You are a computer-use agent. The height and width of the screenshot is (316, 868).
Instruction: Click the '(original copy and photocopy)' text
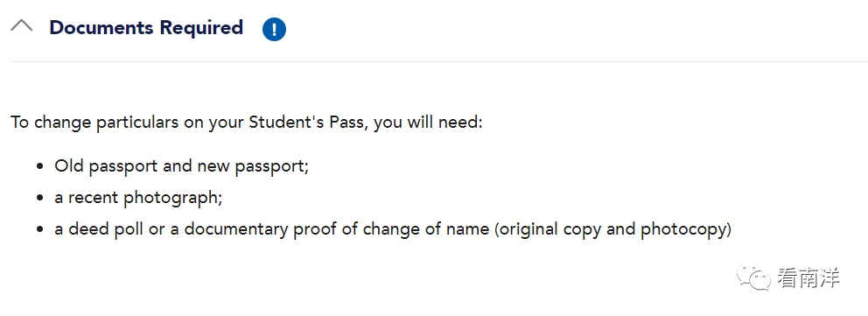[613, 229]
